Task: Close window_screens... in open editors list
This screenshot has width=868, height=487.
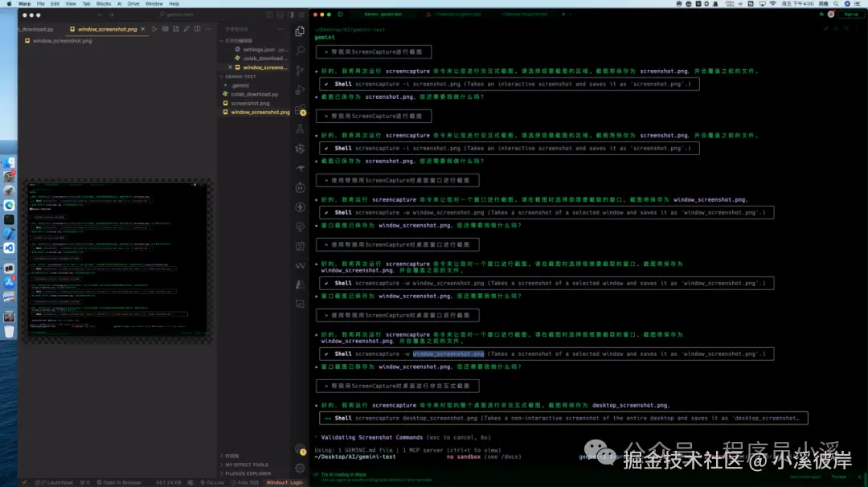Action: pos(231,67)
